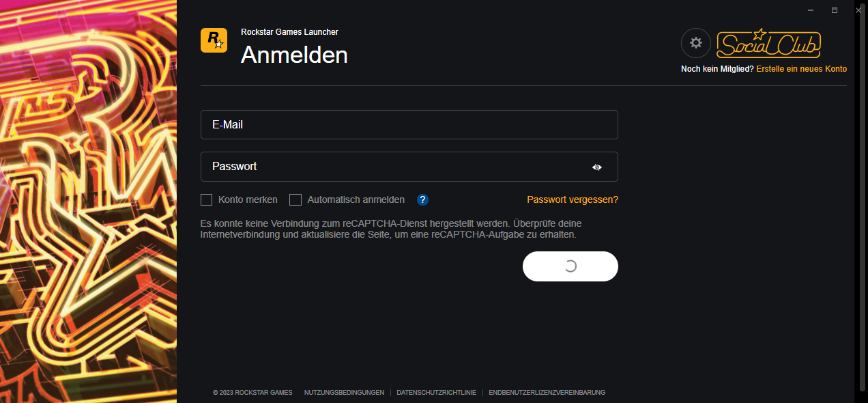Screen dimensions: 868x403
Task: Open the Automatisch anmelden help tooltip
Action: pyautogui.click(x=422, y=199)
